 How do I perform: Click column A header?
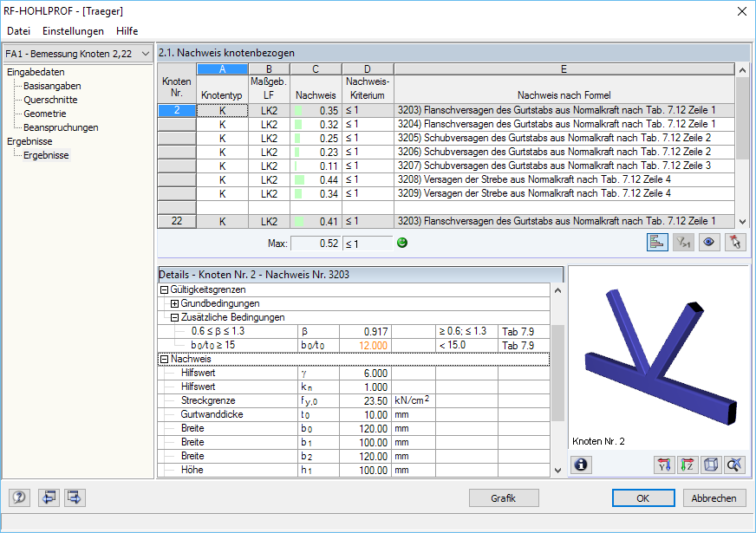(222, 69)
